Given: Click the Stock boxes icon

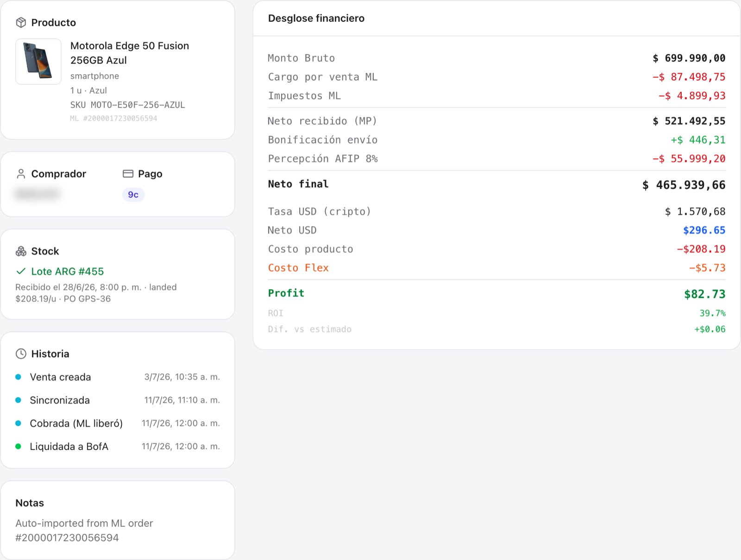Looking at the screenshot, I should pos(21,251).
